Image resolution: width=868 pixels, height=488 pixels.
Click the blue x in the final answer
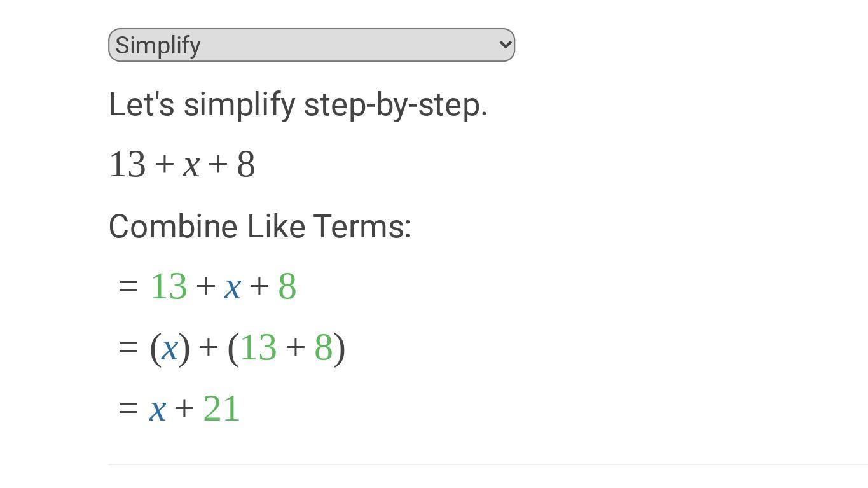point(158,409)
